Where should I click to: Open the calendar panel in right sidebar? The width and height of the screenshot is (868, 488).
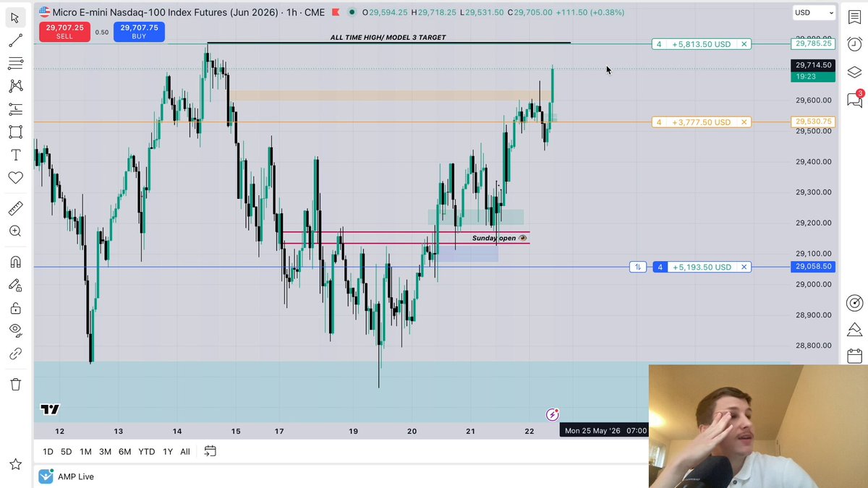854,356
